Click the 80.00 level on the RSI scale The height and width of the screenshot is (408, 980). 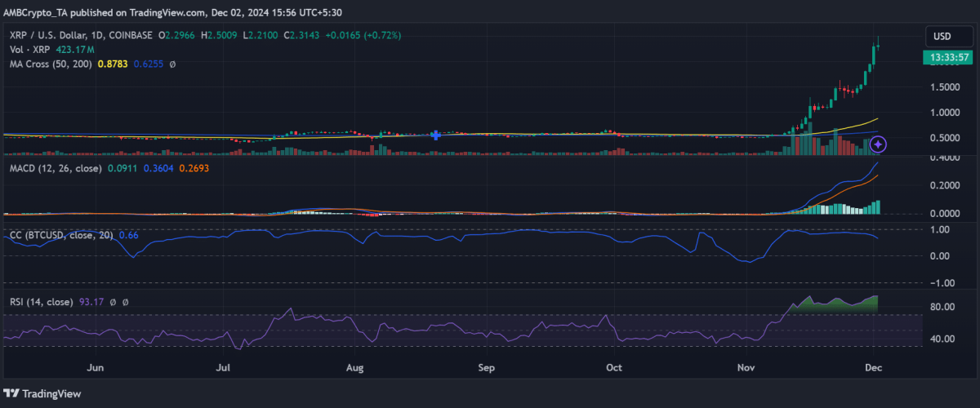pyautogui.click(x=942, y=307)
